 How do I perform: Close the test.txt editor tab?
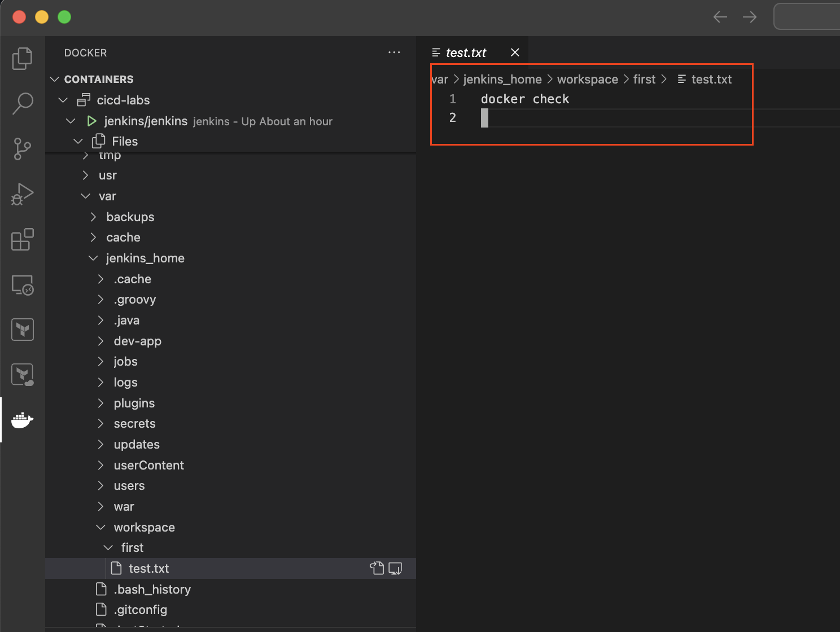515,52
